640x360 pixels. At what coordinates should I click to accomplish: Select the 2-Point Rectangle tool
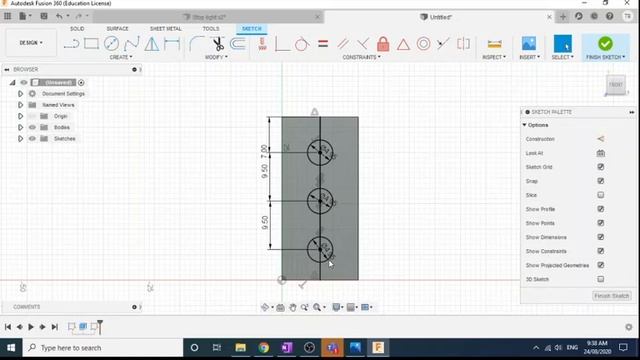click(x=91, y=44)
